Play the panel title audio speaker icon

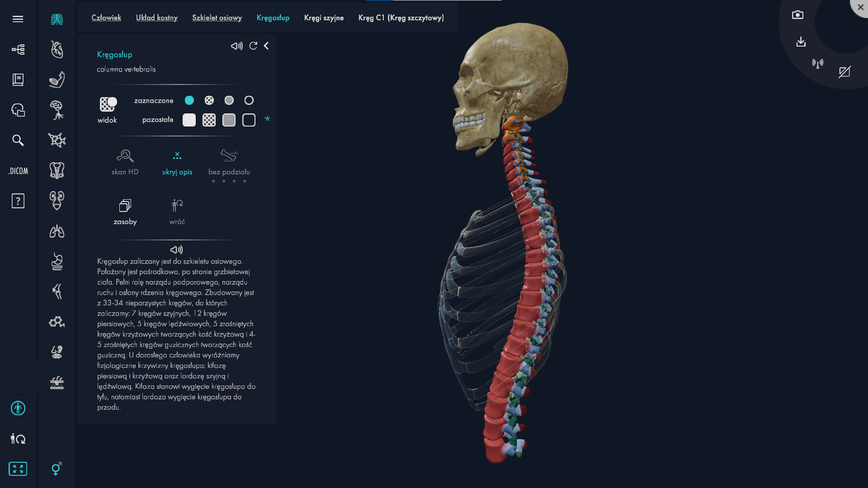[237, 46]
